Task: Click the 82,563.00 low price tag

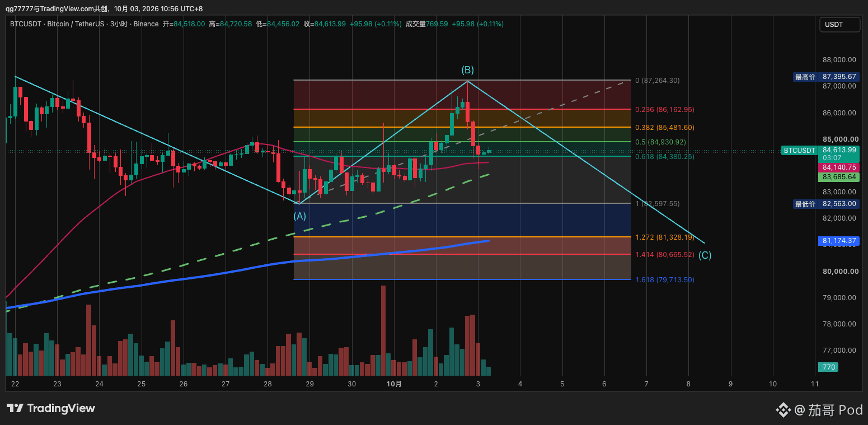Action: 839,204
